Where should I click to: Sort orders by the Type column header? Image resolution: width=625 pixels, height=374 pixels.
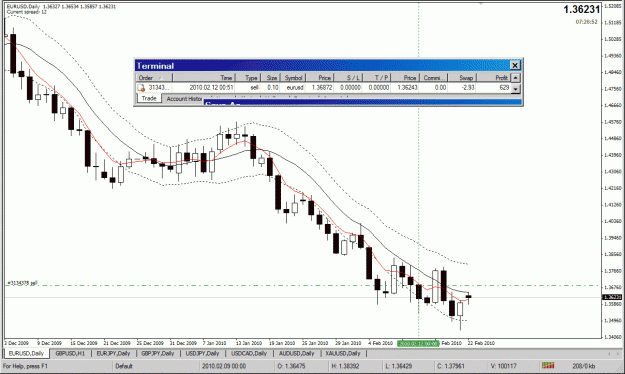coord(248,78)
